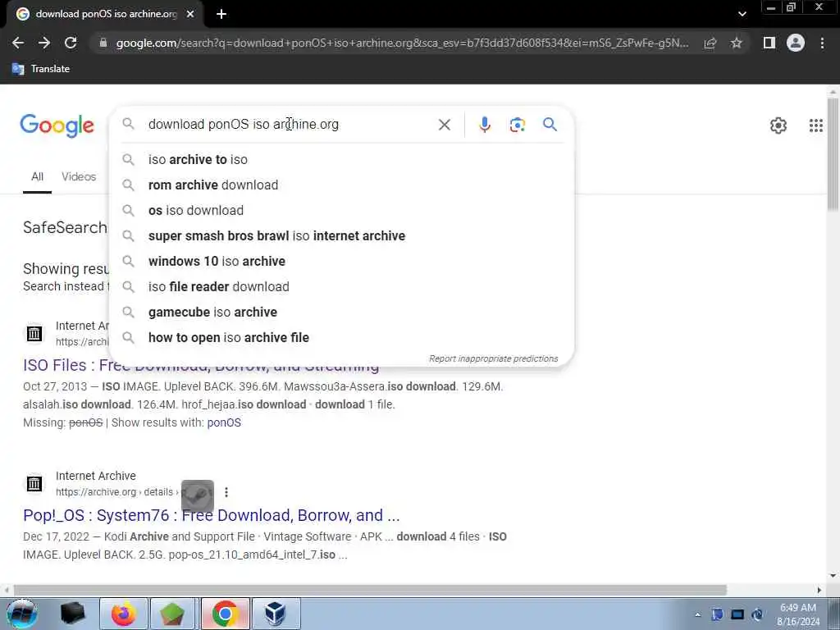Click inside the search query field
This screenshot has width=840, height=630.
(290, 125)
